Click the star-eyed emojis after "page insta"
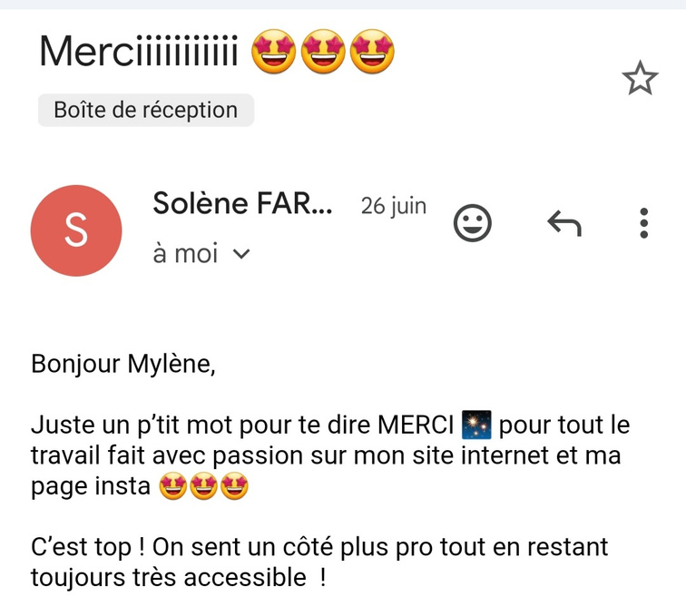This screenshot has width=686, height=616. [x=203, y=487]
